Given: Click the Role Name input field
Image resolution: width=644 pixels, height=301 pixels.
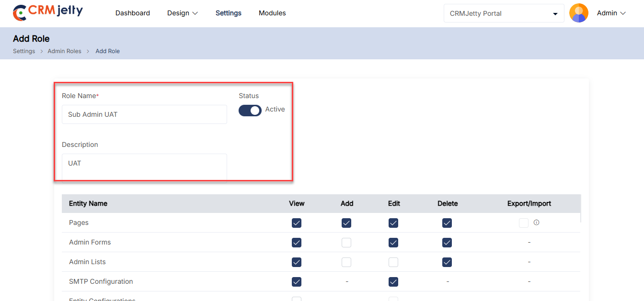Looking at the screenshot, I should (144, 115).
